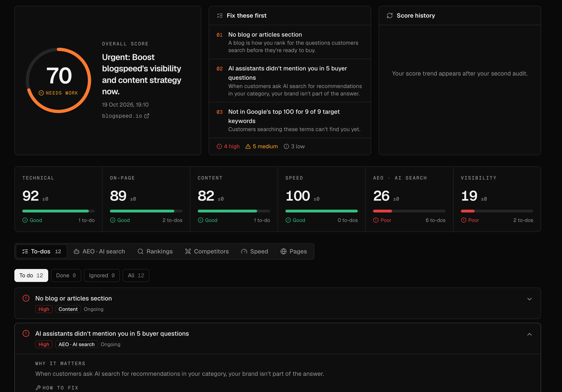
Task: Click the Content score card 82
Action: tap(234, 199)
